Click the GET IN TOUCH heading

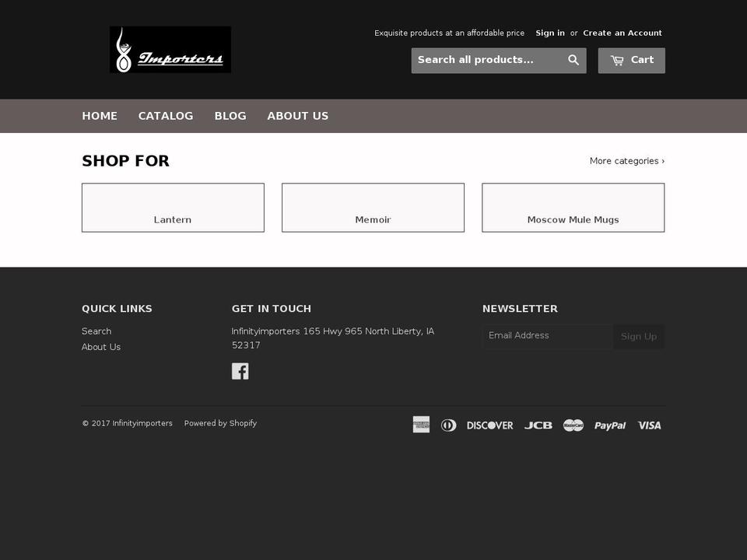pos(272,309)
